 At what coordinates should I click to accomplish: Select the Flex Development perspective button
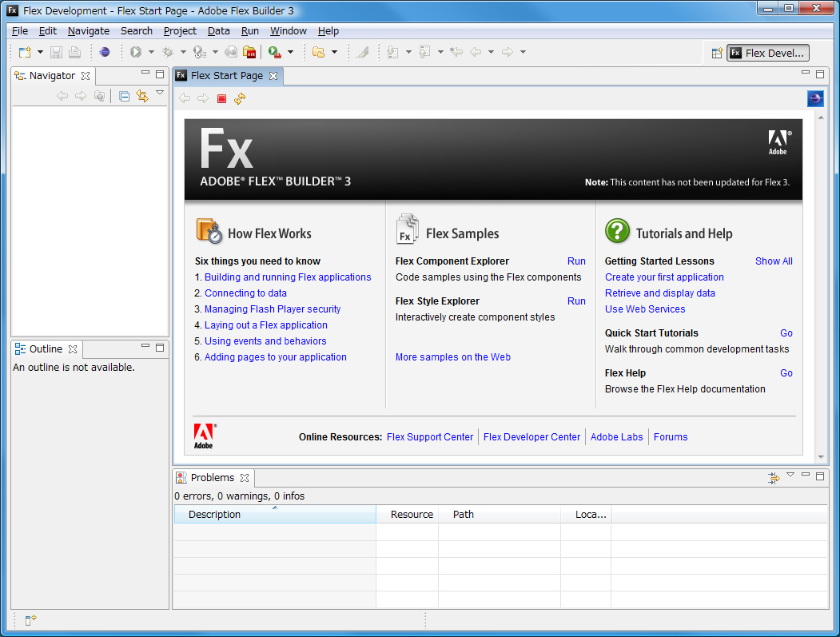tap(768, 53)
